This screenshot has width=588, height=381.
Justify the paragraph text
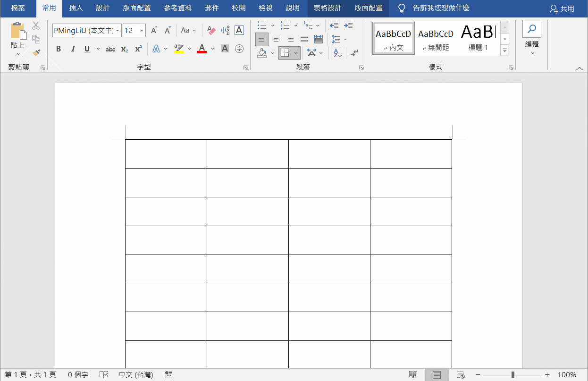(304, 39)
